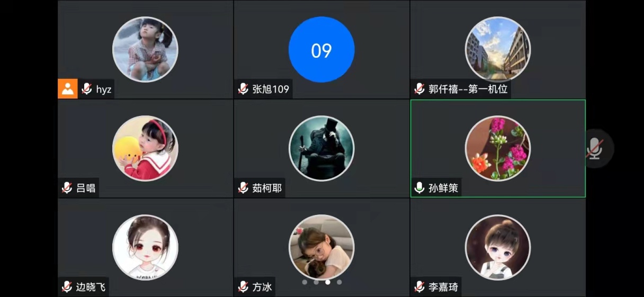Select the top-hat figure avatar of 茹柯耶
Viewport: 644px width, 297px height.
pos(321,149)
